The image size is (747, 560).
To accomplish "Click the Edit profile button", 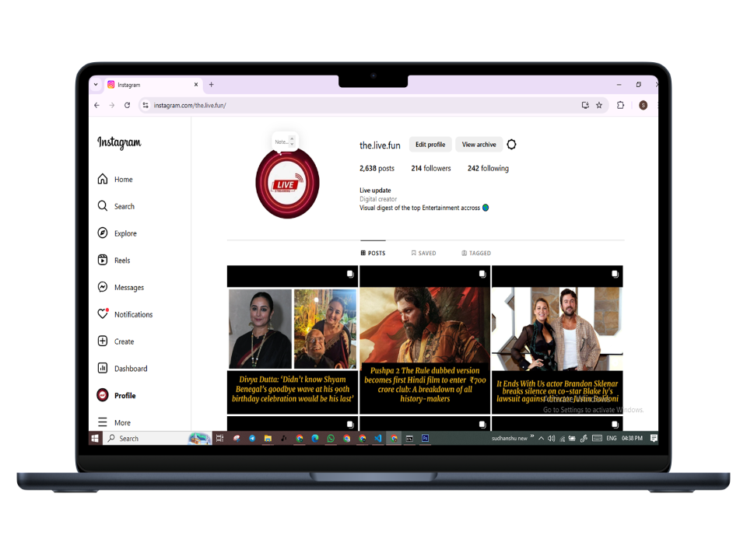I will click(430, 145).
